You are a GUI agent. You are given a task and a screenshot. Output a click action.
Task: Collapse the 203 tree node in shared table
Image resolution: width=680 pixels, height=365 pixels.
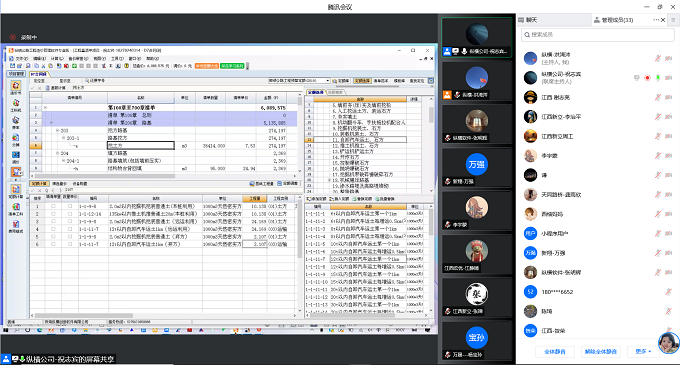tap(57, 130)
